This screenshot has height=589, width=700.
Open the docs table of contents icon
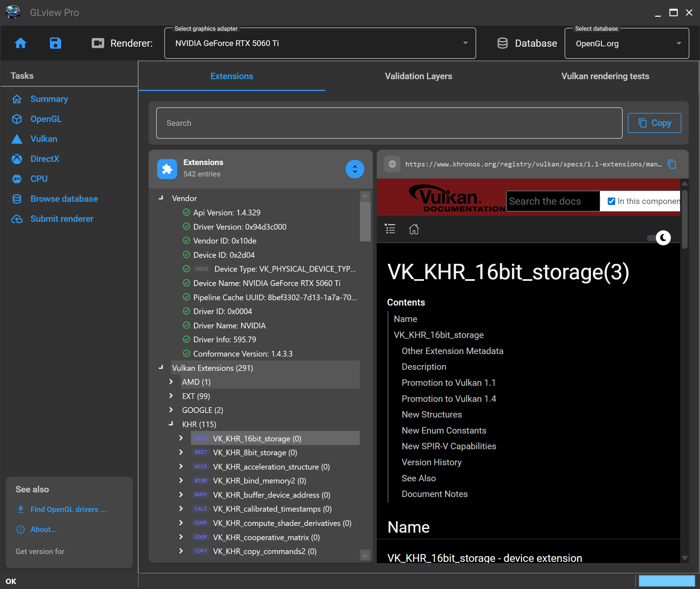pyautogui.click(x=390, y=229)
